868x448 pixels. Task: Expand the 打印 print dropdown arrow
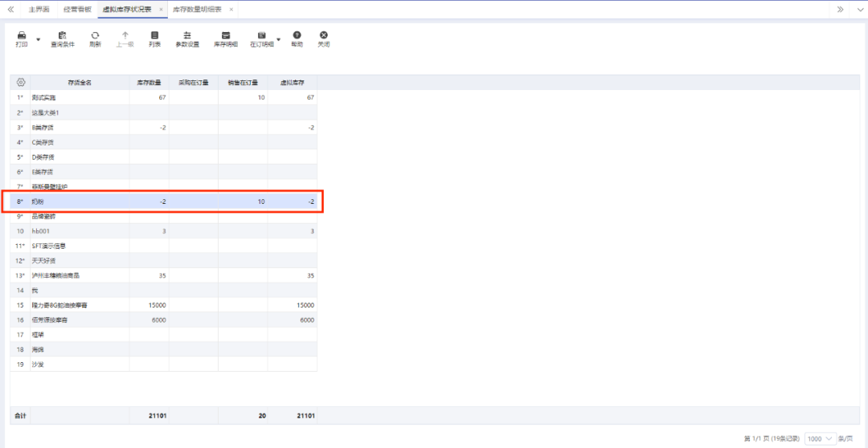click(x=38, y=39)
